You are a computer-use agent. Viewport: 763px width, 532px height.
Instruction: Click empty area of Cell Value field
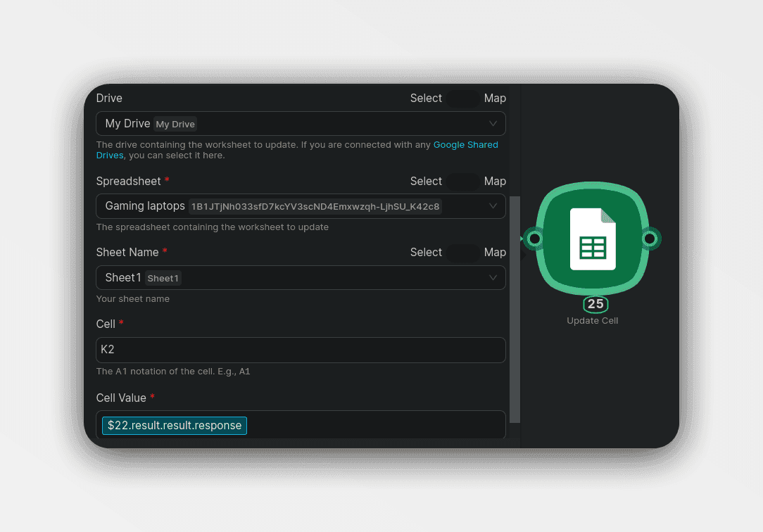(x=373, y=426)
